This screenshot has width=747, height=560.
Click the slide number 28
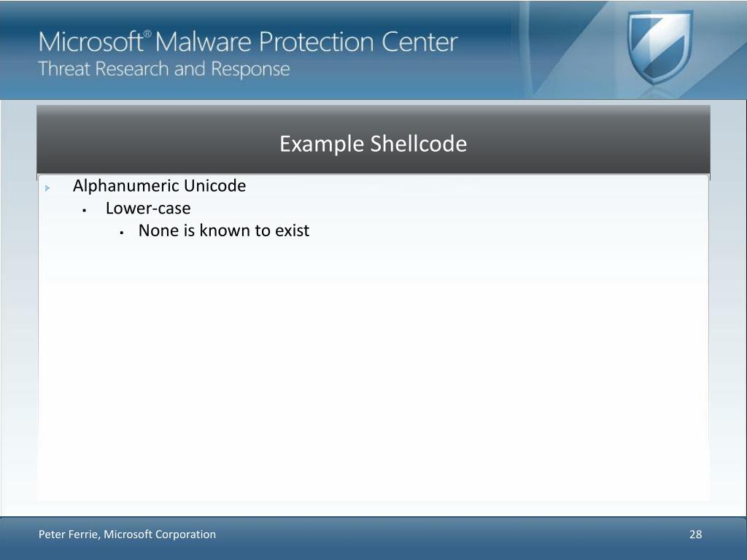(695, 534)
